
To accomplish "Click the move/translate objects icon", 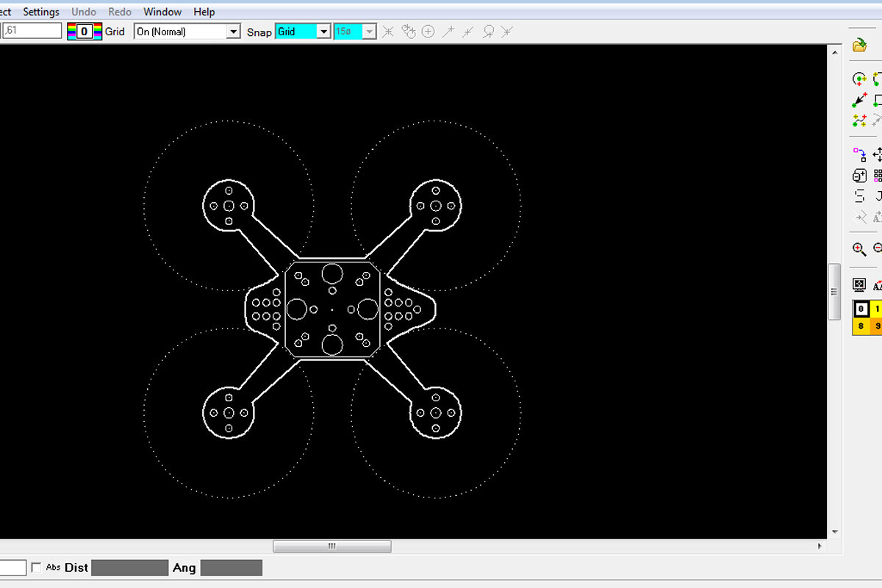I will click(859, 154).
